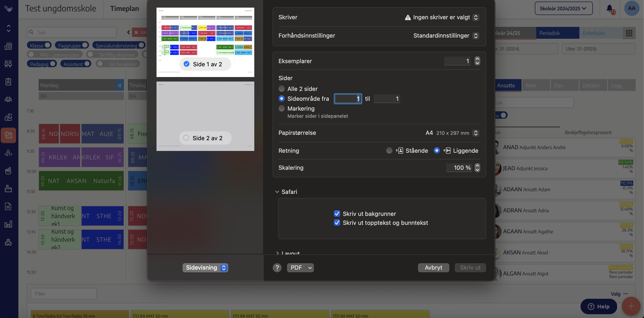Image resolution: width=644 pixels, height=318 pixels.
Task: Open the ID badge icon in the sidebar
Action: [8, 82]
